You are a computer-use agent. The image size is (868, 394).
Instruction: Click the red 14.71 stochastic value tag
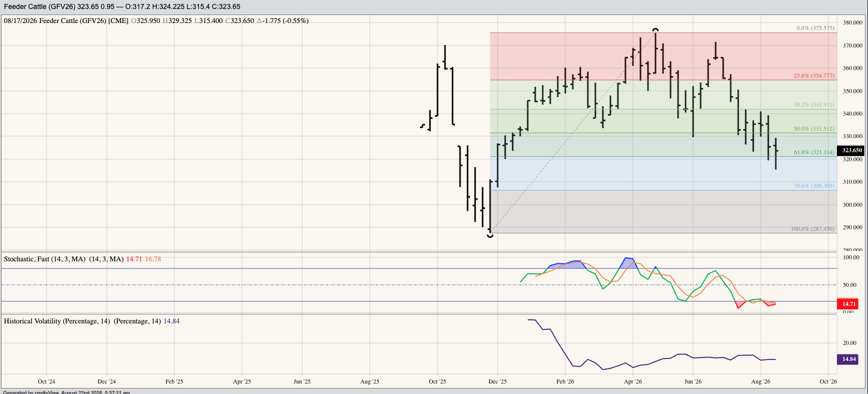(x=848, y=304)
